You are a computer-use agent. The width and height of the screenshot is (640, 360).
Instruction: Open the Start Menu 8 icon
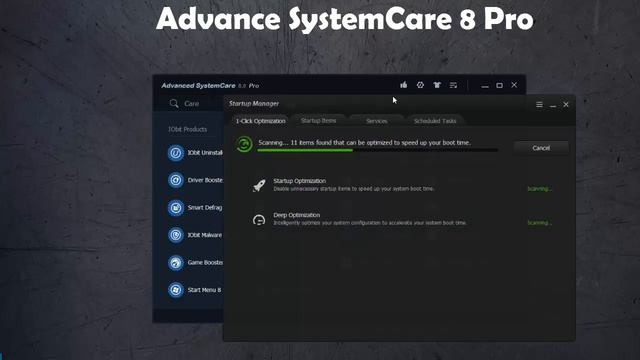[x=176, y=290]
